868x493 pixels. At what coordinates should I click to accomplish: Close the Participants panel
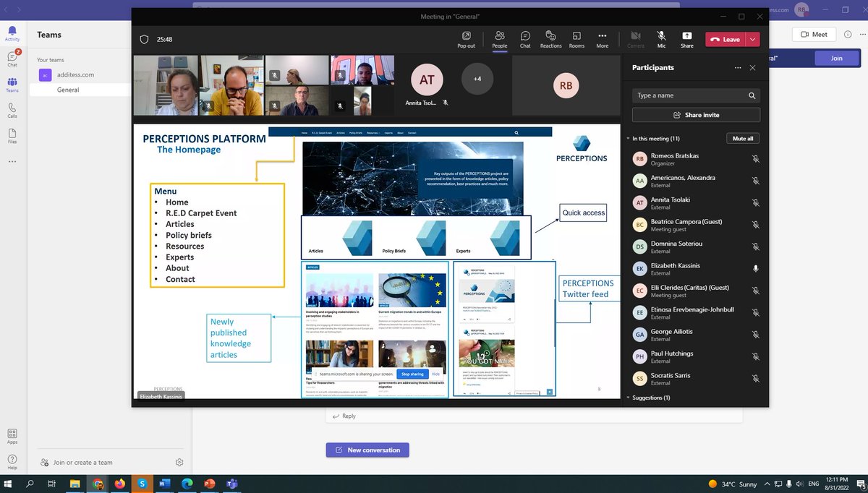(x=752, y=67)
